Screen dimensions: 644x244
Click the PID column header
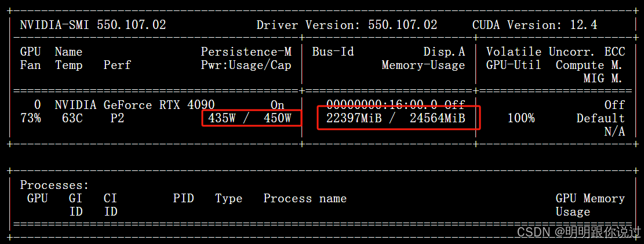click(183, 198)
